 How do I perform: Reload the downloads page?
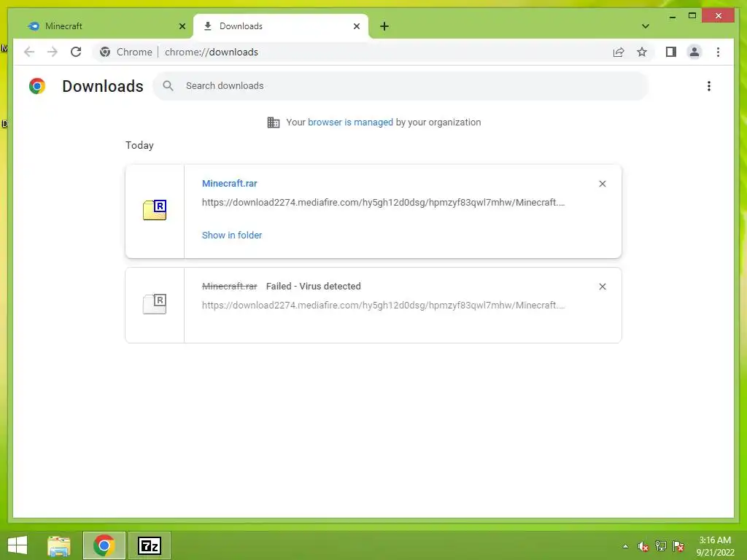(76, 52)
